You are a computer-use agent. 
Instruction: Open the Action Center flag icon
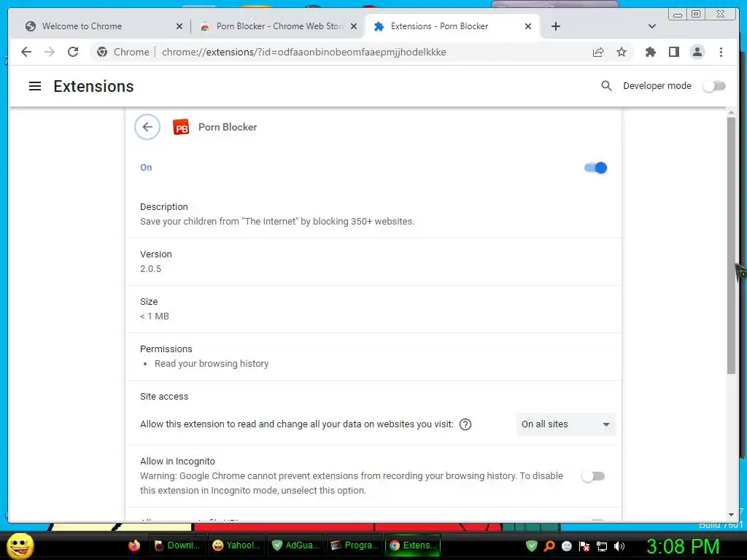point(584,546)
